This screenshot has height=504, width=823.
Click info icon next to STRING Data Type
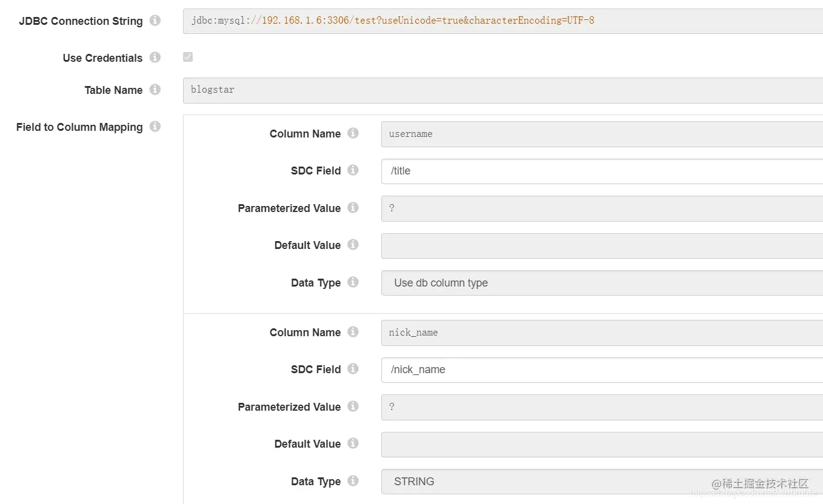pyautogui.click(x=353, y=481)
